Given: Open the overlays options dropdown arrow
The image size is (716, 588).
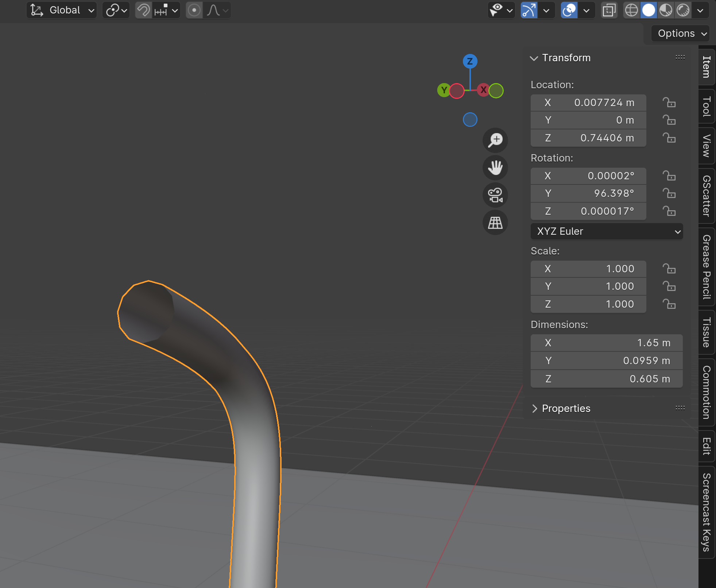Looking at the screenshot, I should click(x=587, y=10).
